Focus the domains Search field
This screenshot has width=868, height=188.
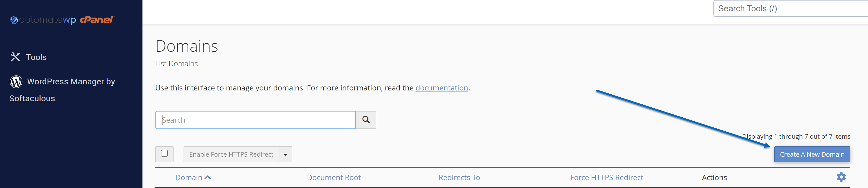[255, 120]
